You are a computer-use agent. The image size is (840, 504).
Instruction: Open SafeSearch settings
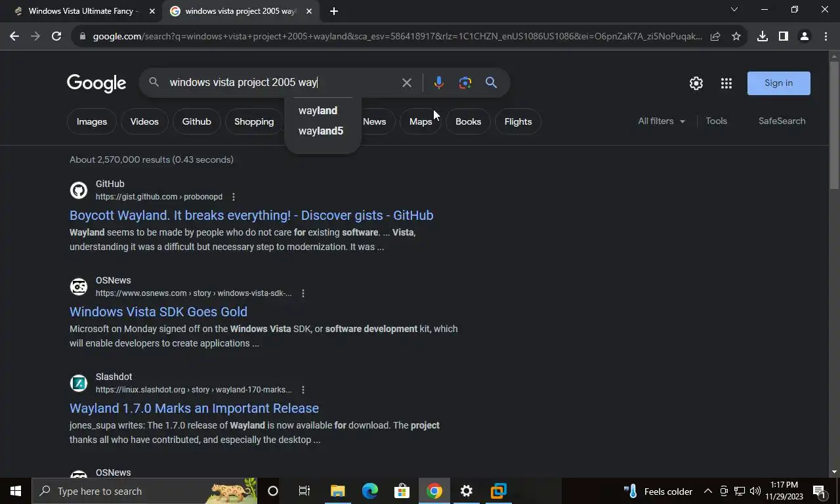pyautogui.click(x=782, y=121)
